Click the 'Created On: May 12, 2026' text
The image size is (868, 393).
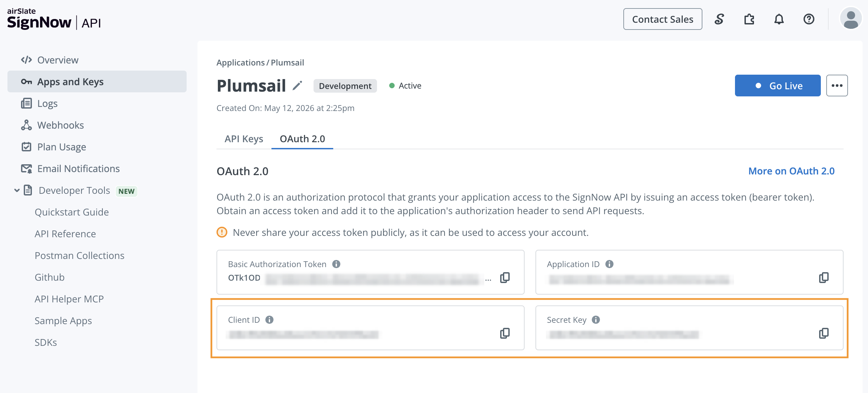pos(285,108)
